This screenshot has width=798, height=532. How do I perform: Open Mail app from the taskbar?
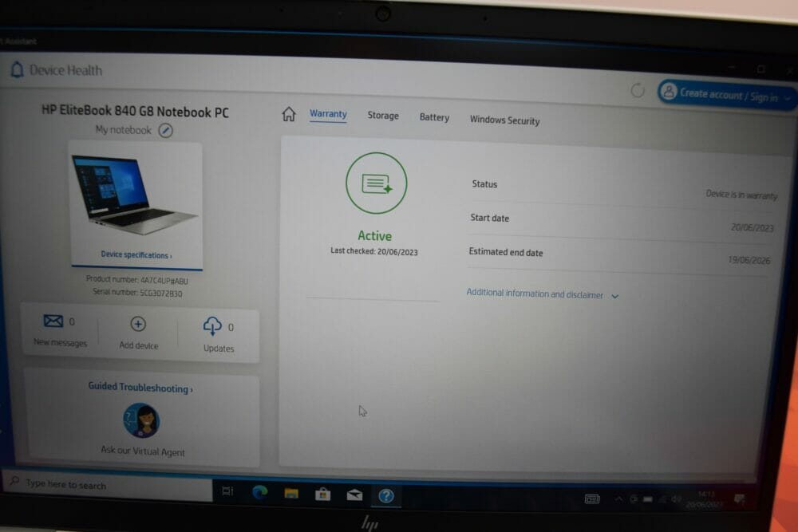pyautogui.click(x=354, y=495)
